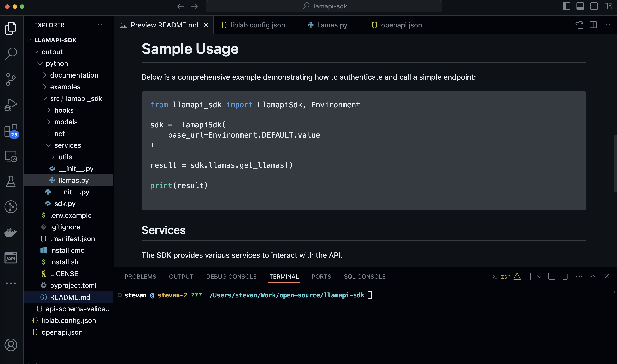Switch to the PROBLEMS panel tab
This screenshot has width=617, height=364.
[x=140, y=276]
